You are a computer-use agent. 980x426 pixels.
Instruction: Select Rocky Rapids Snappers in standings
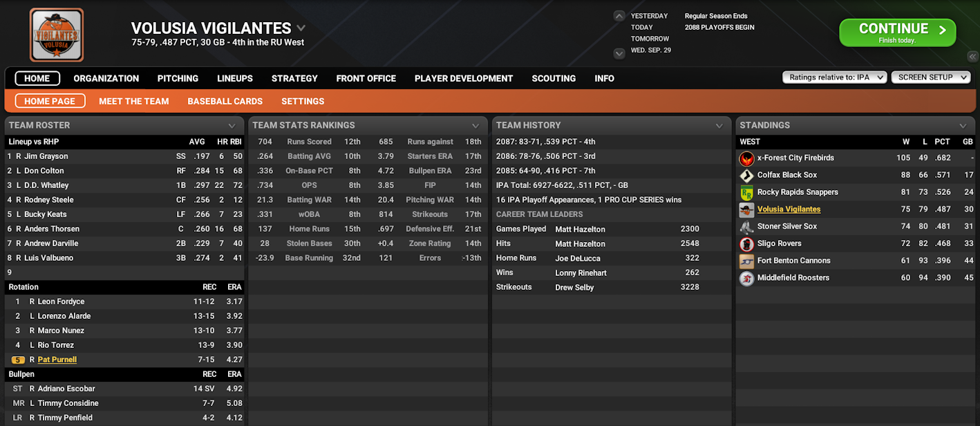798,192
